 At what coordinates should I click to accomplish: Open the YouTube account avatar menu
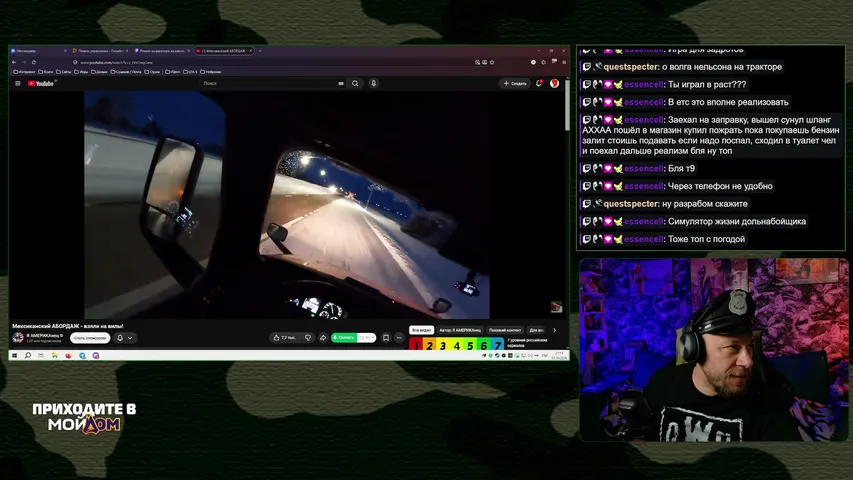tap(554, 83)
